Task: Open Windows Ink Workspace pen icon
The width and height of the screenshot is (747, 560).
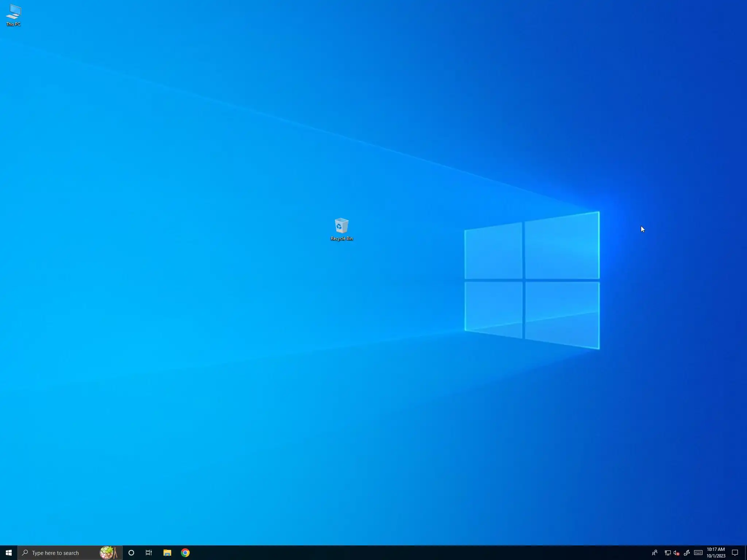Action: (687, 553)
